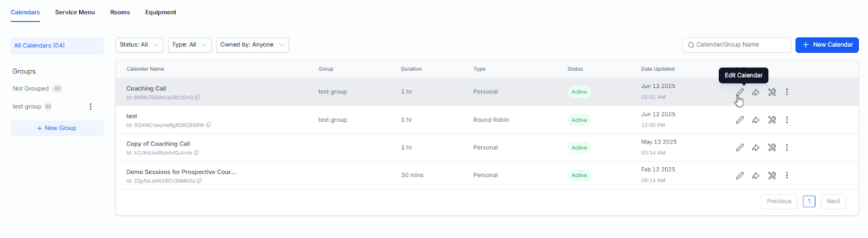Go to the Next page
The width and height of the screenshot is (868, 238).
pyautogui.click(x=833, y=202)
